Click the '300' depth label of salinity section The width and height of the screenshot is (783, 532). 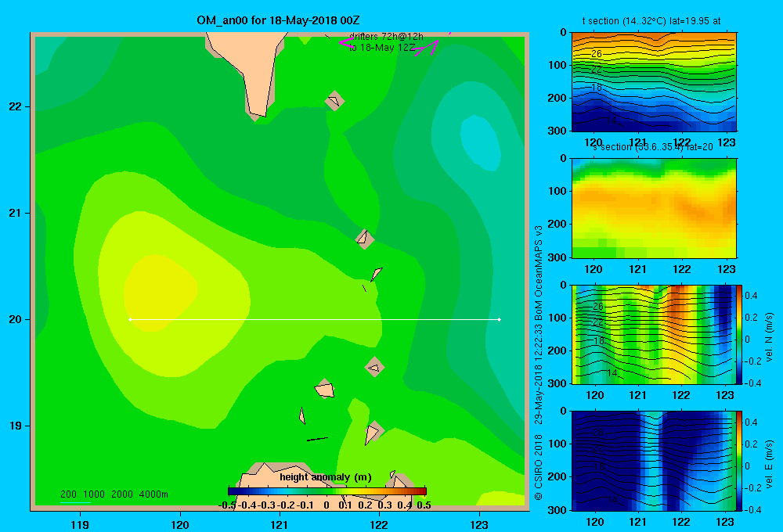[557, 257]
